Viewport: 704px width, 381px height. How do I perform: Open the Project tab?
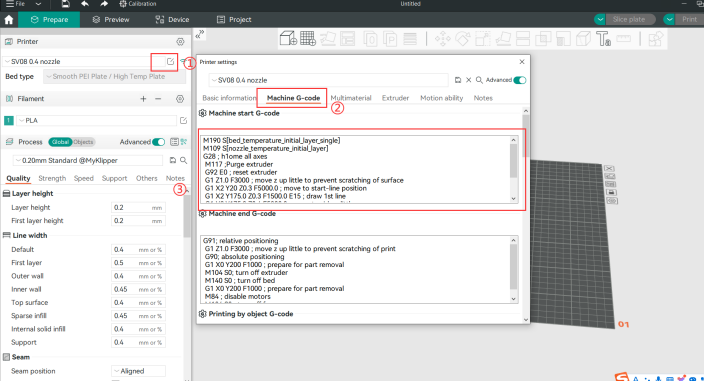point(234,20)
